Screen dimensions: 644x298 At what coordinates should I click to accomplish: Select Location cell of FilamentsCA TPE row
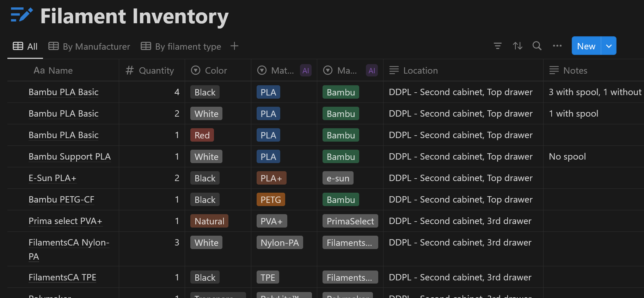pyautogui.click(x=463, y=277)
